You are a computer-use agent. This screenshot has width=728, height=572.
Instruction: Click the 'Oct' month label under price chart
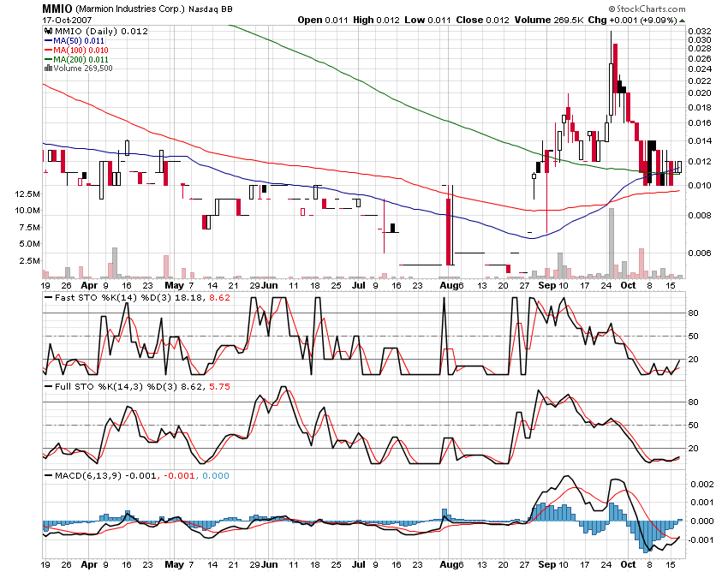pos(628,285)
